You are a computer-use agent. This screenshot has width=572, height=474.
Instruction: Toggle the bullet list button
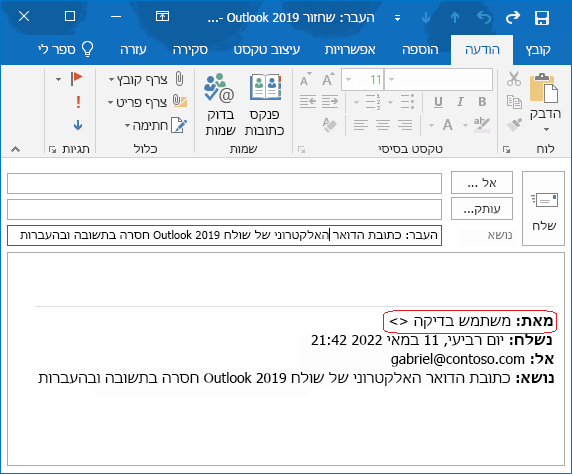click(x=407, y=102)
